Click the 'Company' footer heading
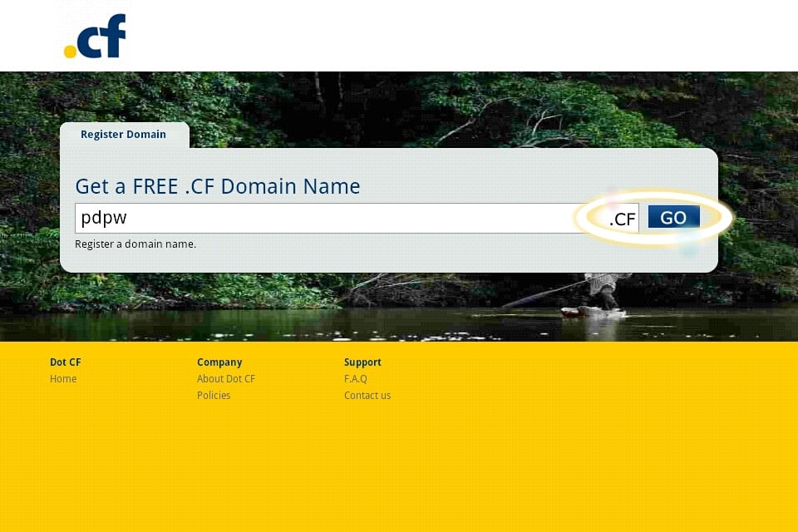This screenshot has height=532, width=798. click(x=219, y=362)
